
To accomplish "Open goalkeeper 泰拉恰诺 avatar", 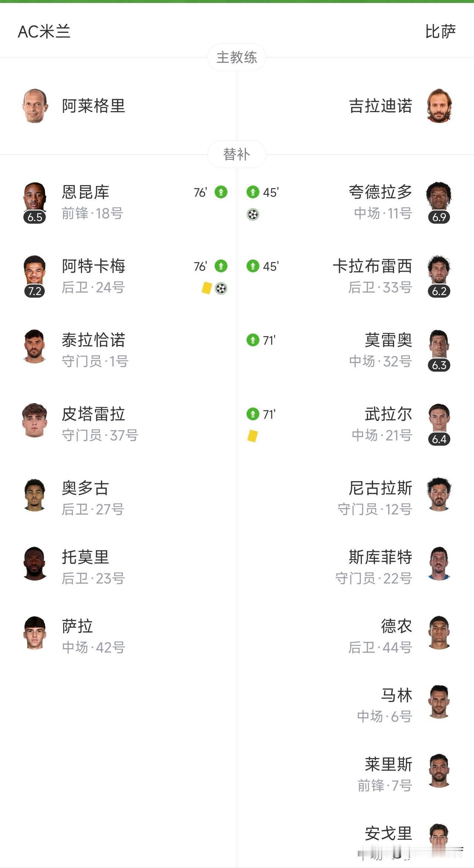I will (x=35, y=346).
